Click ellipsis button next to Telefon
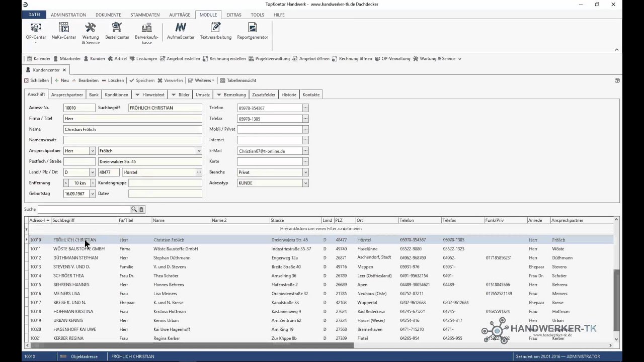Screen dimensions: 644x362 coord(305,108)
